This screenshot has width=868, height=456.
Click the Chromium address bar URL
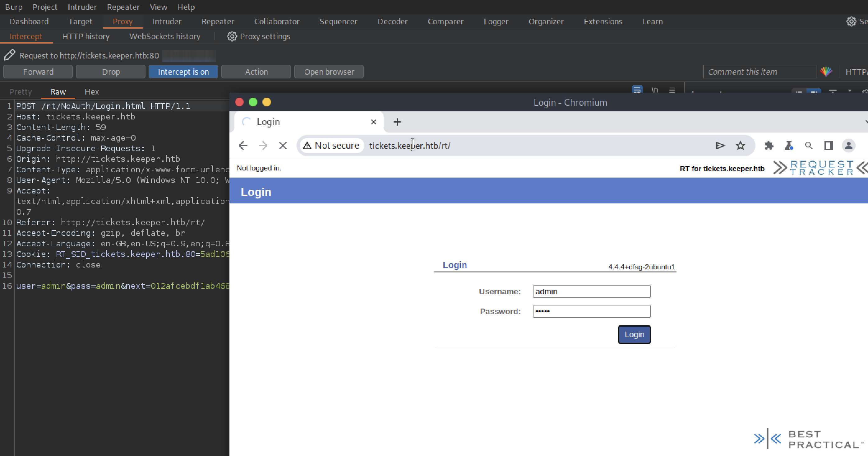point(409,146)
